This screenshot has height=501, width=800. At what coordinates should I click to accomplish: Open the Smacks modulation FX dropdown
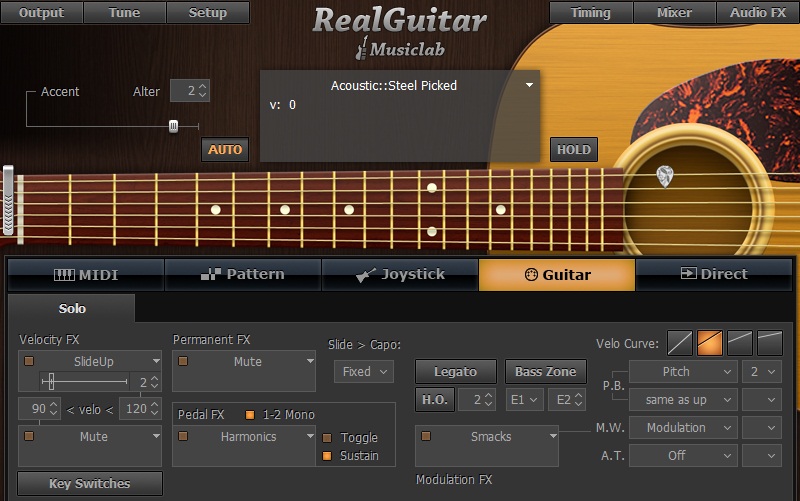tap(553, 436)
